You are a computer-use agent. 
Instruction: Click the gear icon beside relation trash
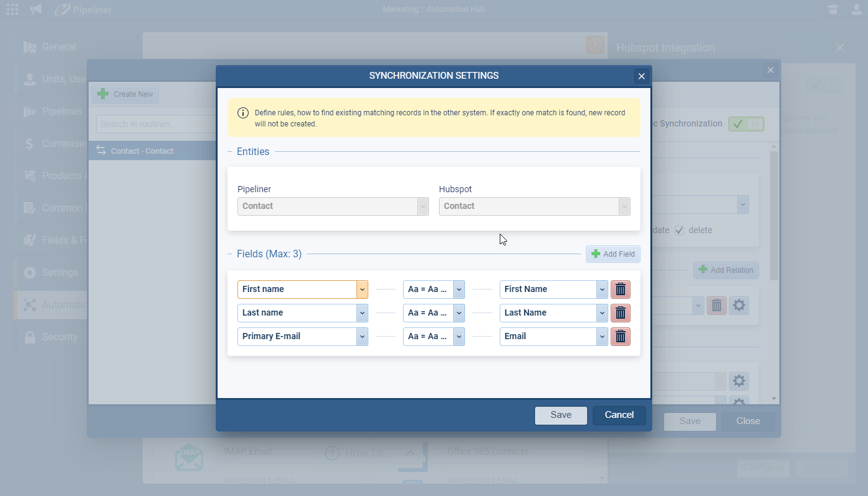pyautogui.click(x=738, y=305)
